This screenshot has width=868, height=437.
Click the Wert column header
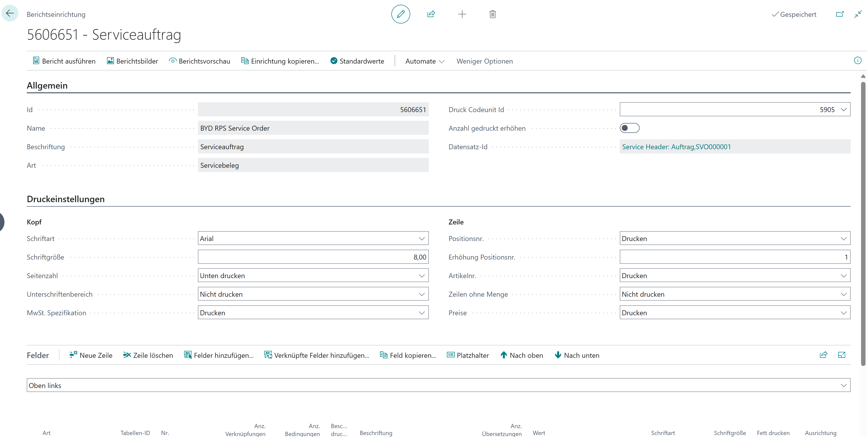pos(539,433)
